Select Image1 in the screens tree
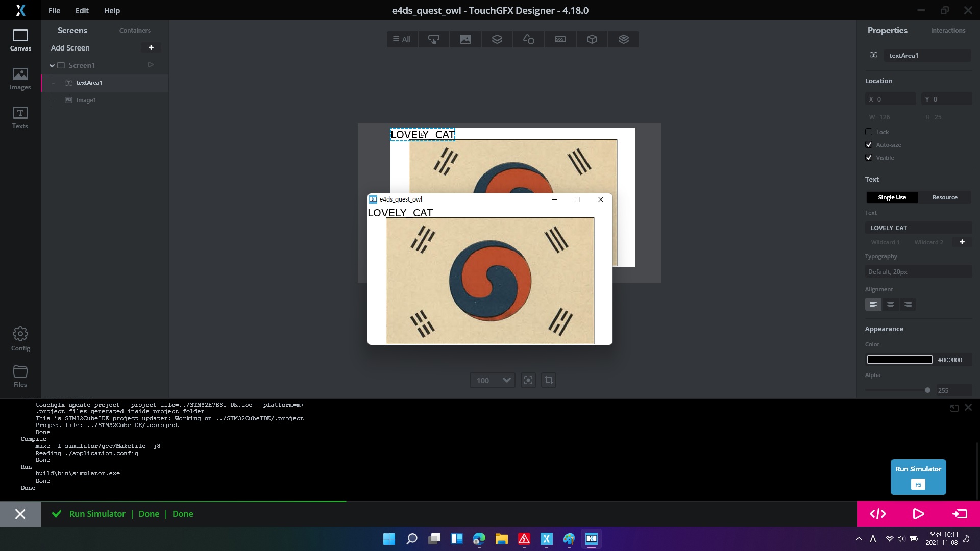 pyautogui.click(x=105, y=100)
